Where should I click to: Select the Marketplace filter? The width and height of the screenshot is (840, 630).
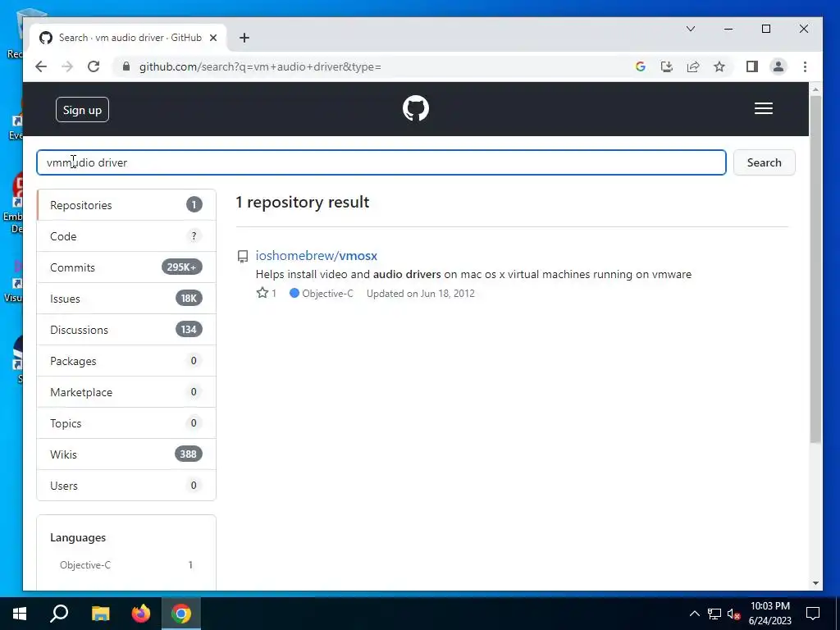click(x=126, y=392)
